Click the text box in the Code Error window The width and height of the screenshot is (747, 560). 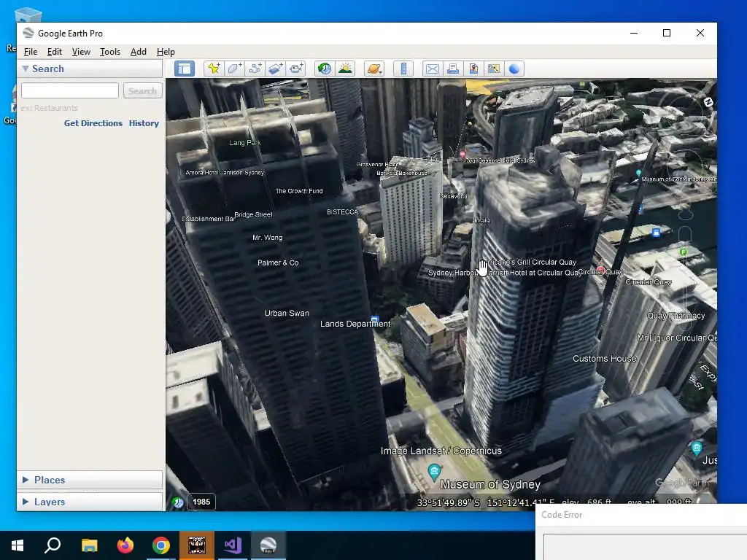(645, 547)
